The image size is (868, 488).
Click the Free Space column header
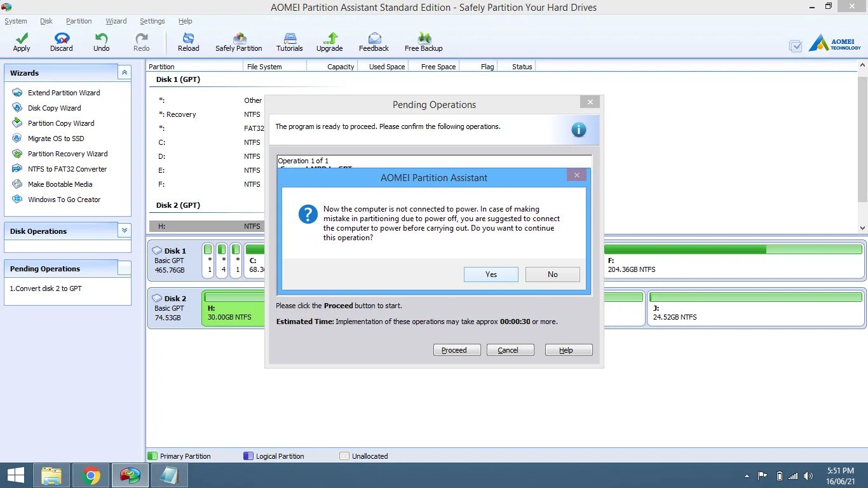pos(434,66)
